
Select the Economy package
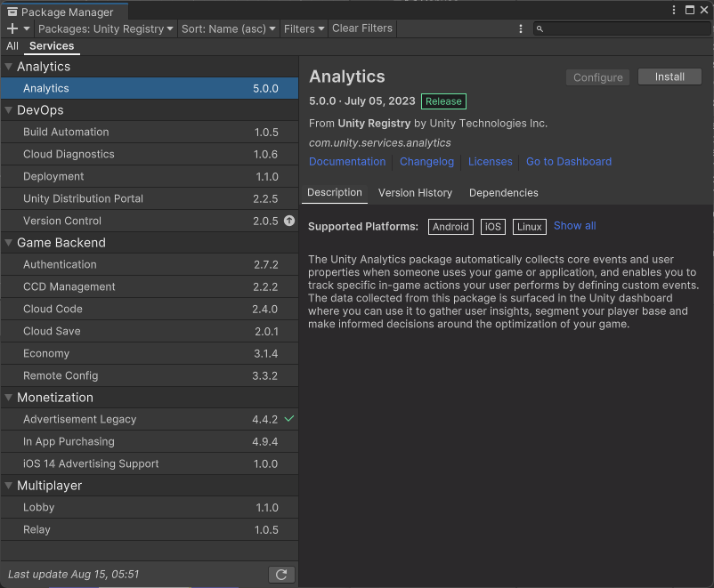click(150, 354)
